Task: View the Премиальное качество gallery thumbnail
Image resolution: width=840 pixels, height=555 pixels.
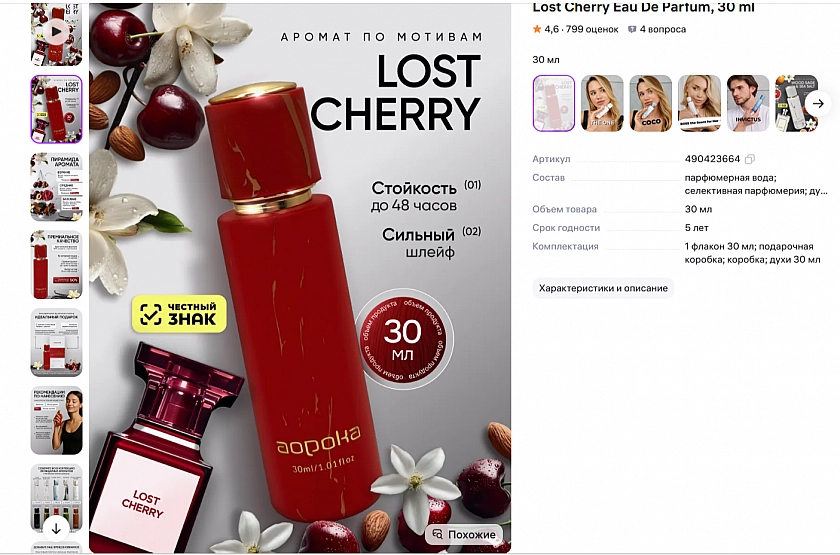Action: pyautogui.click(x=56, y=265)
